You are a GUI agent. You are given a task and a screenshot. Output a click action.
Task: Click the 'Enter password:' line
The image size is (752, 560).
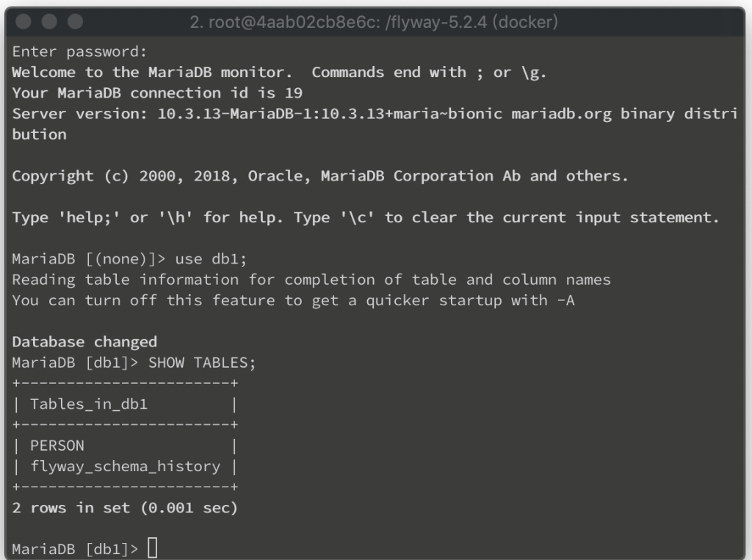79,52
